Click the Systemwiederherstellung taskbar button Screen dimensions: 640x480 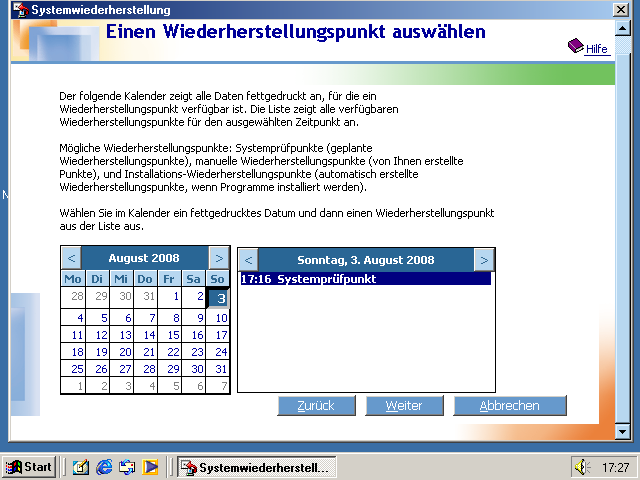[255, 467]
